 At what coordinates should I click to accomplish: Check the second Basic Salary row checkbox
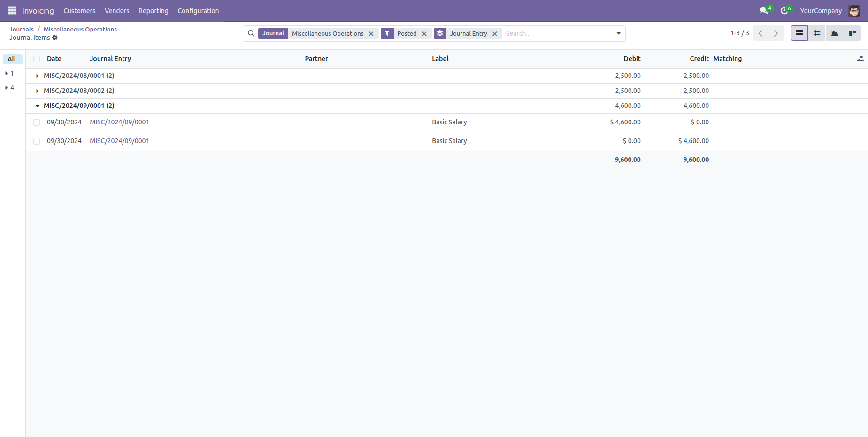tap(37, 141)
